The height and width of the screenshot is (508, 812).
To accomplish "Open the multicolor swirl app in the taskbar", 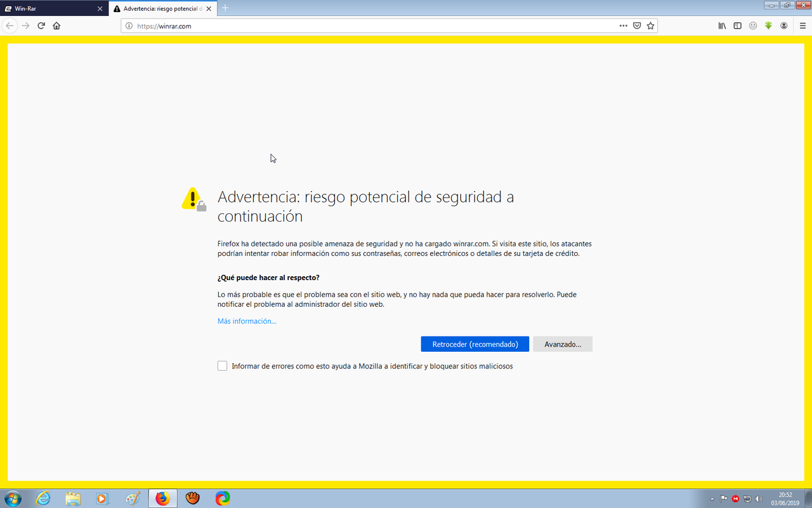I will coord(223,498).
